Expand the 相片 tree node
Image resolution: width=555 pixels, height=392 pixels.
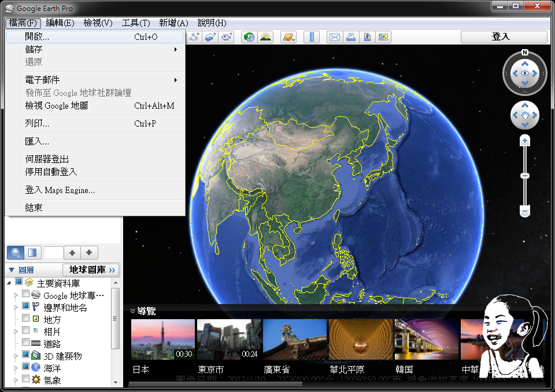16,331
